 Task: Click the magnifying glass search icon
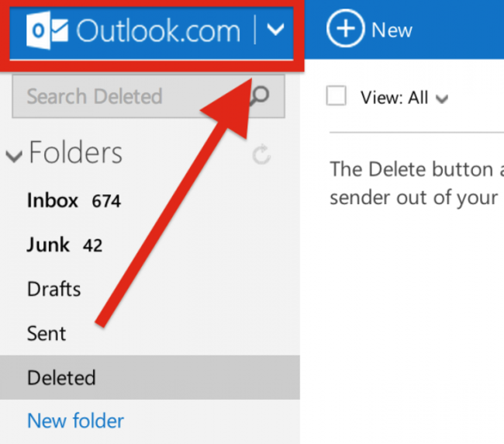(259, 95)
